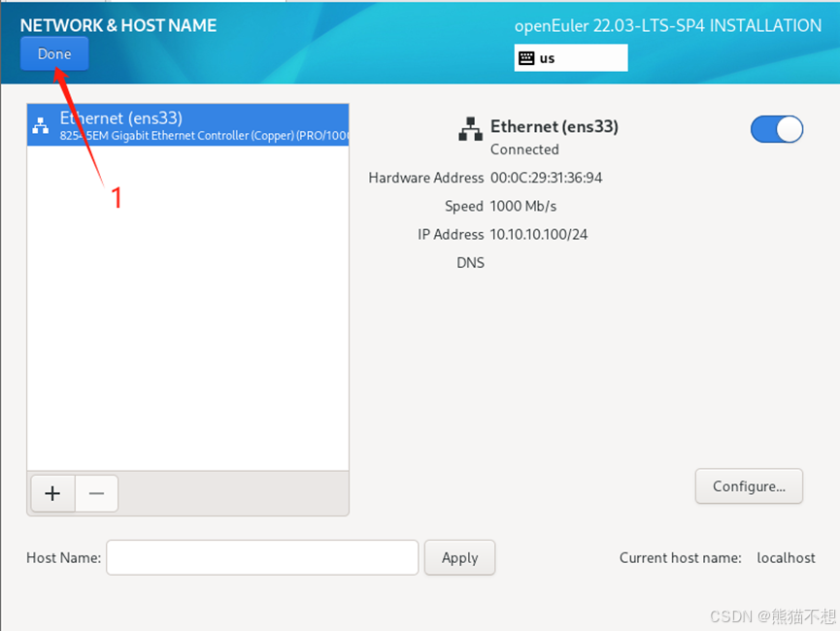
Task: Select Ethernet (ens33) in the device list
Action: (x=188, y=125)
